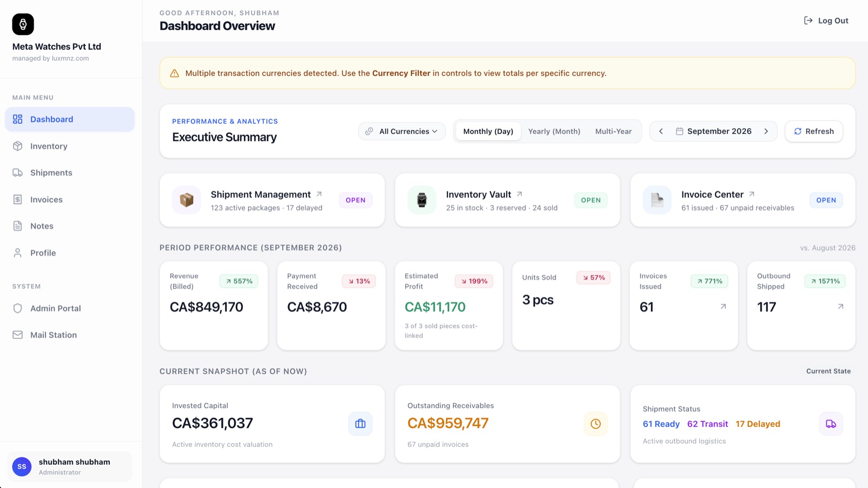Viewport: 868px width, 488px height.
Task: Click OPEN on the Shipment Management card
Action: [355, 200]
